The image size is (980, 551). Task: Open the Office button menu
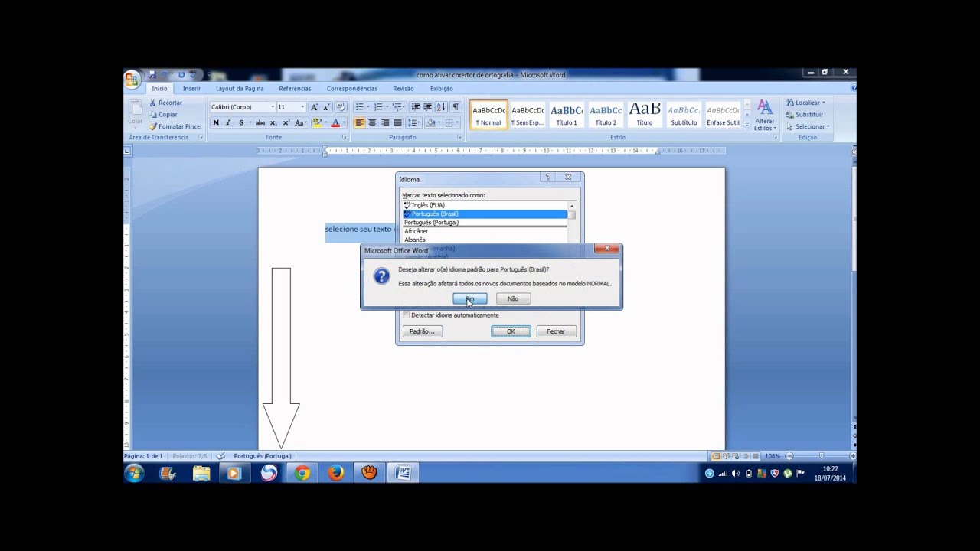(132, 79)
